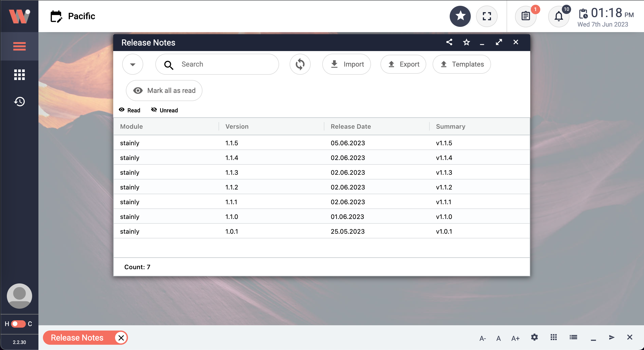The height and width of the screenshot is (350, 644).
Task: Enter fullscreen mode from top bar
Action: tap(487, 16)
